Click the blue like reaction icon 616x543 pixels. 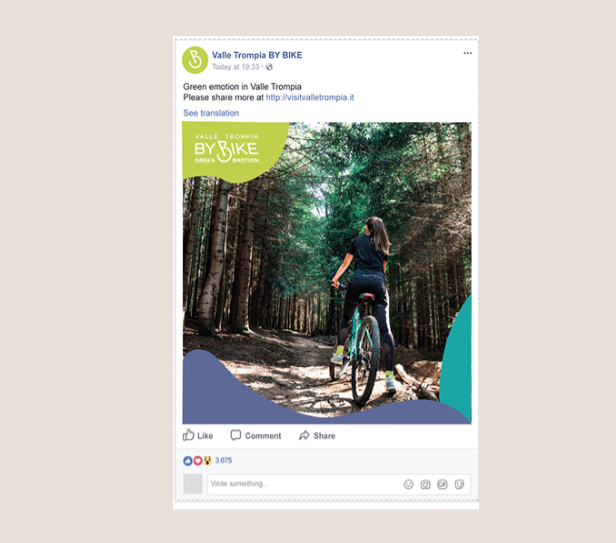pyautogui.click(x=188, y=460)
